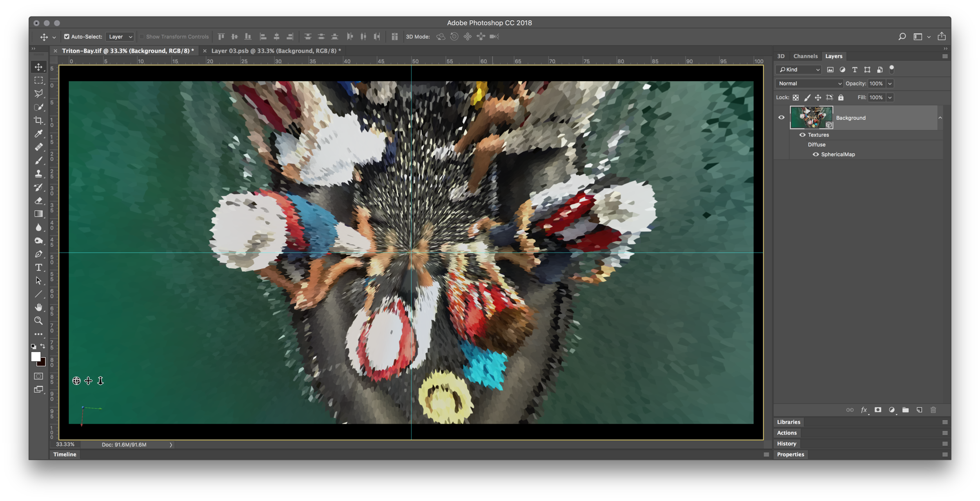Select the Zoom tool

click(38, 321)
